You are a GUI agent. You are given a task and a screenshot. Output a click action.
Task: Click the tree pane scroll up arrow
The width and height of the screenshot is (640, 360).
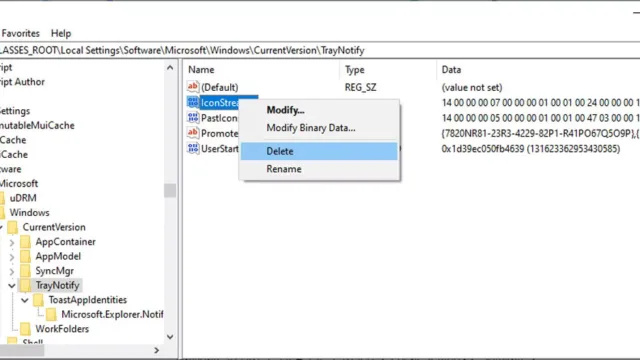(170, 68)
